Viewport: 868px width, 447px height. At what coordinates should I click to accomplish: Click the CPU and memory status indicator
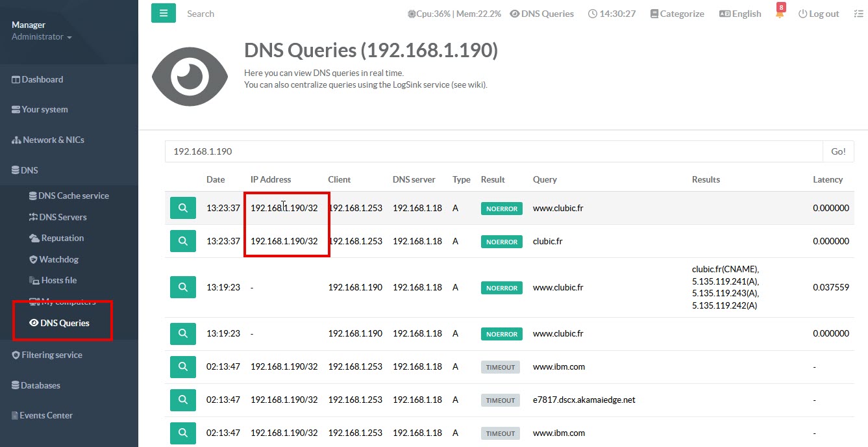point(454,14)
